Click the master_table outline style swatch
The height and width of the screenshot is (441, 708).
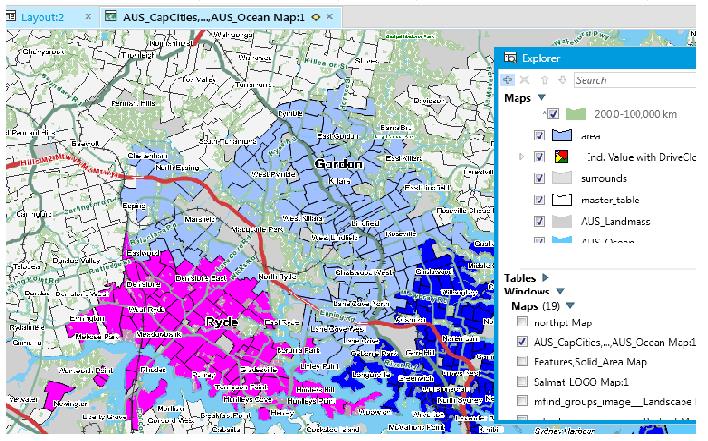pyautogui.click(x=562, y=200)
